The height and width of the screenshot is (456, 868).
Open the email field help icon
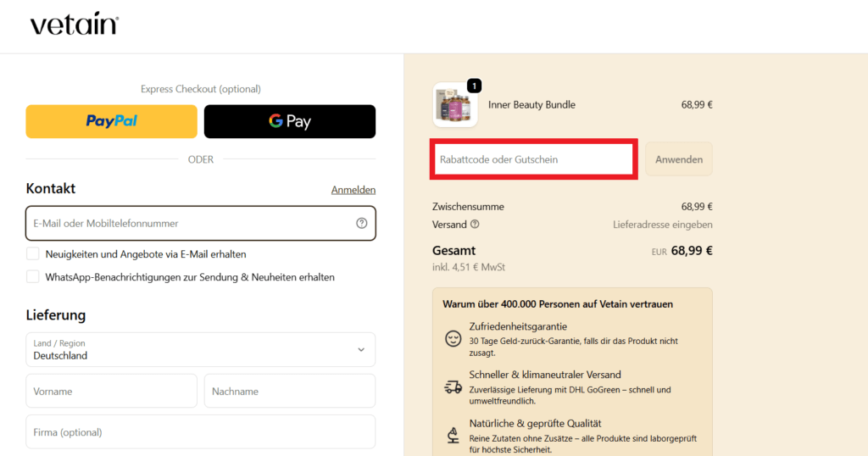click(x=361, y=223)
